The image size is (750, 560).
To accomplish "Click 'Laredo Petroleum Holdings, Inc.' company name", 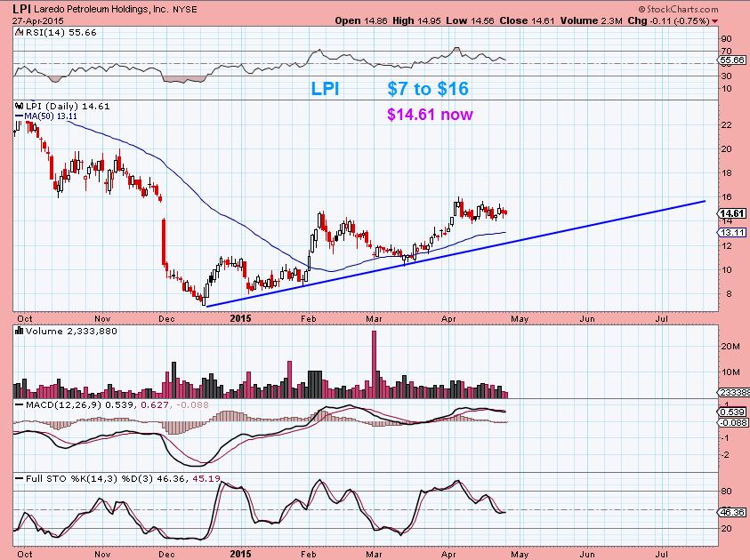I will pyautogui.click(x=102, y=10).
